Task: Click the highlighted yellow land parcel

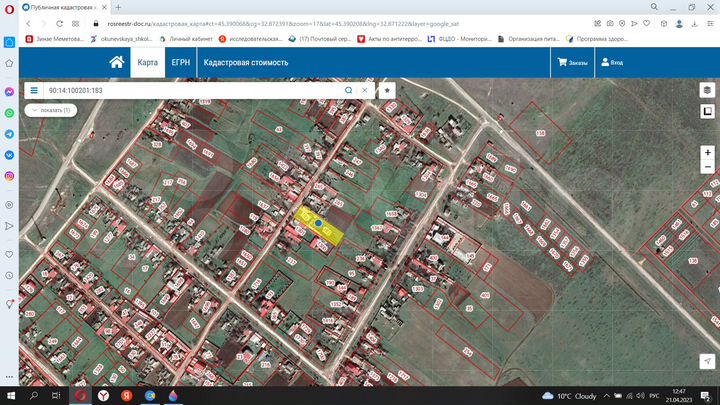Action: point(320,225)
